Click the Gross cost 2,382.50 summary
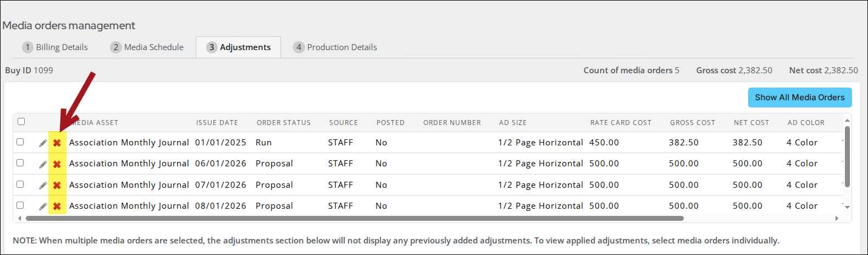Screen dimensions: 868x255 [734, 70]
